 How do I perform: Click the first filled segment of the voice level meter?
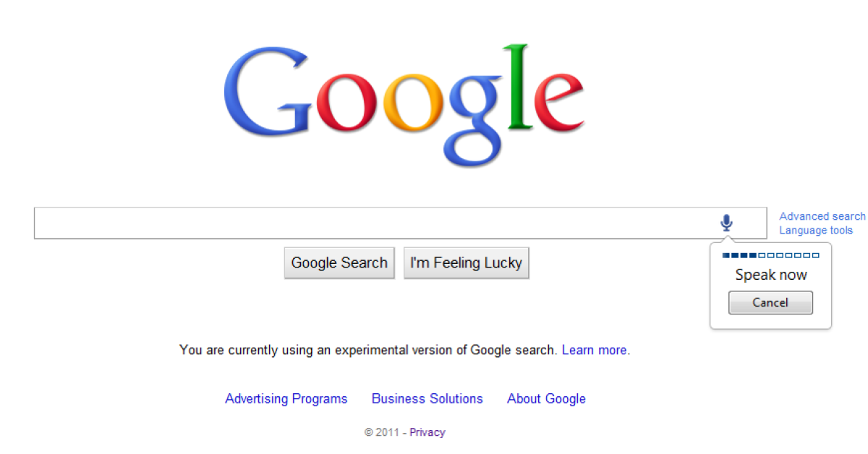pyautogui.click(x=726, y=255)
